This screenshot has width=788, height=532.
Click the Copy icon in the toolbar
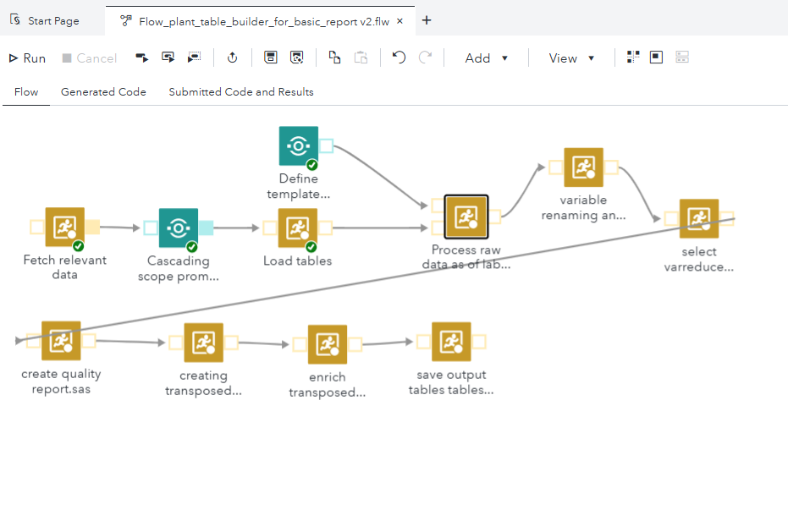pyautogui.click(x=333, y=57)
